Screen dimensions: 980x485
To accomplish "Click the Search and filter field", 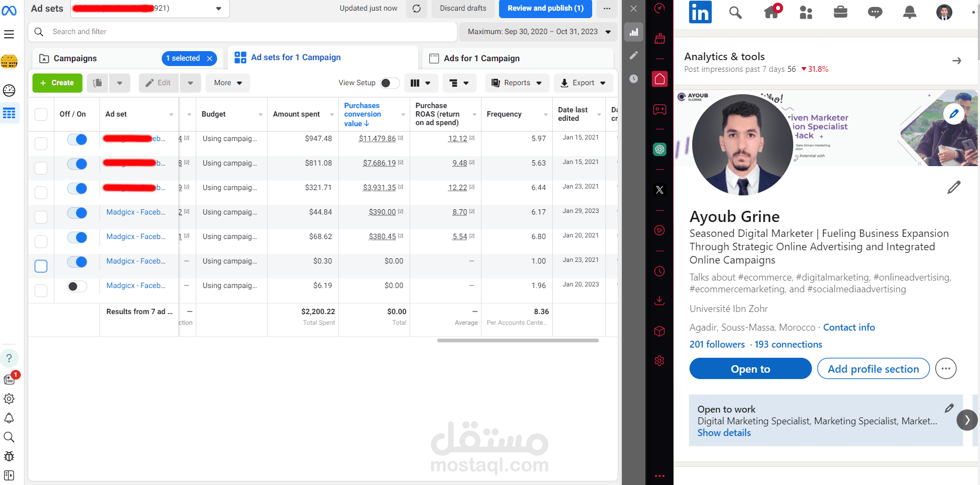I will [243, 32].
